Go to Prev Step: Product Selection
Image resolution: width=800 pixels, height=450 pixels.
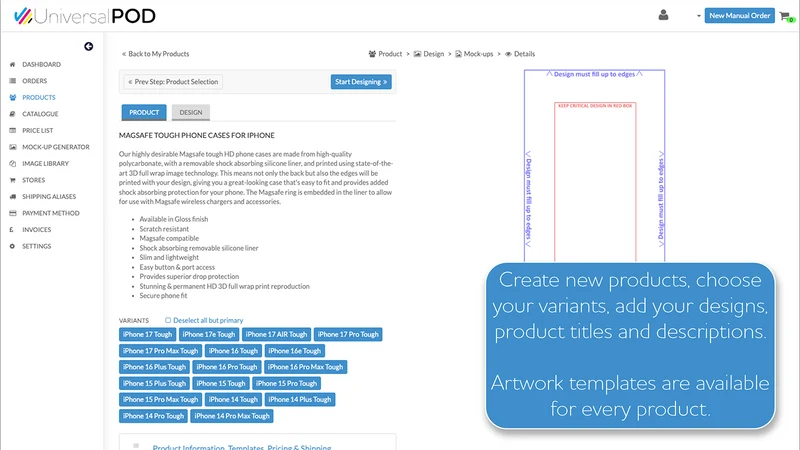[173, 82]
